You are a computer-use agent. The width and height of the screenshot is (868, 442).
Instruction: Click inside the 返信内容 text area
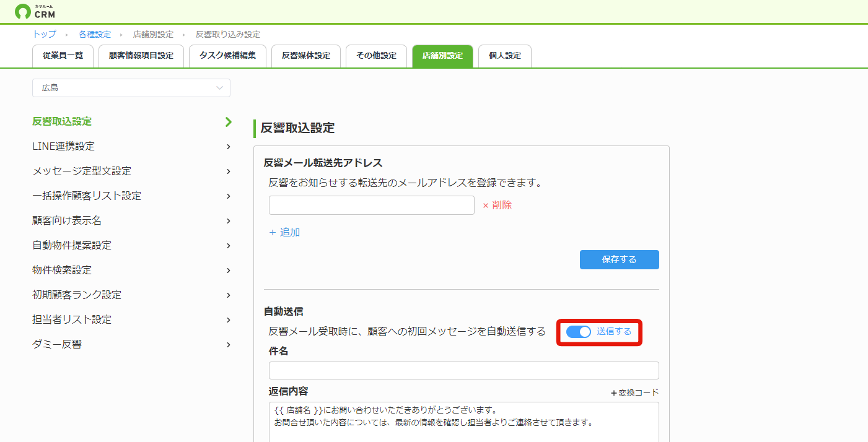coord(464,422)
